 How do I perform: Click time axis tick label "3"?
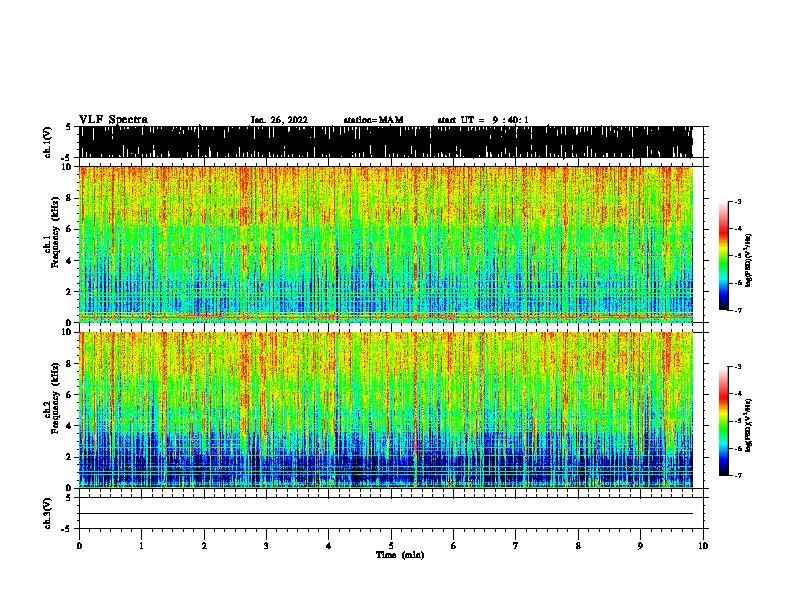pos(266,546)
